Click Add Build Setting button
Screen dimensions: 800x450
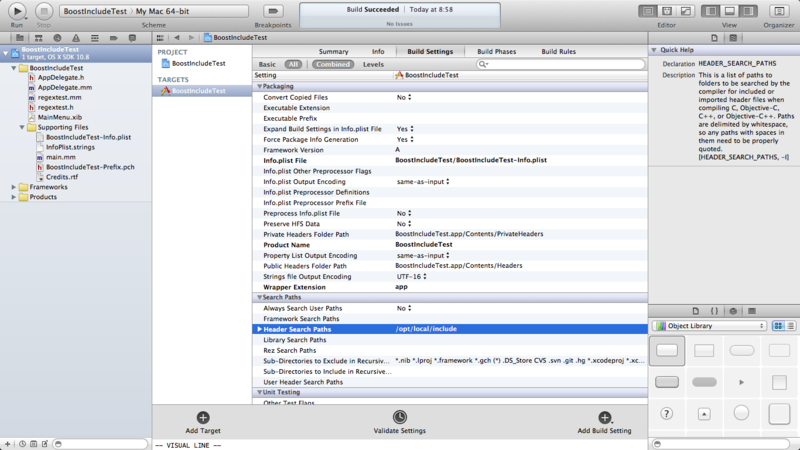coord(604,423)
